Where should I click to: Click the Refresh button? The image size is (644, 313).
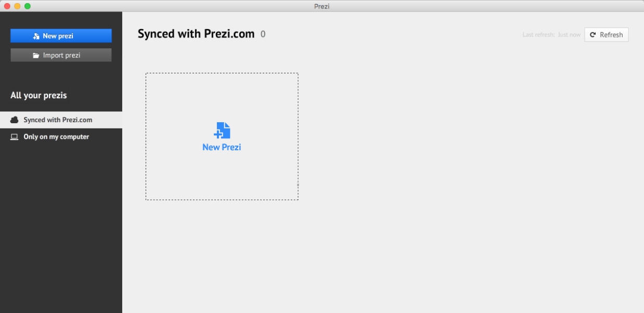[x=607, y=34]
